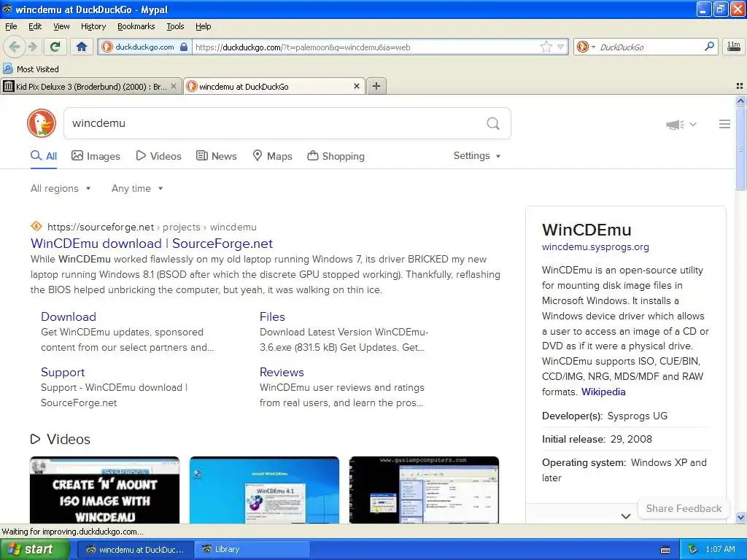Open the Most Visited bookmarks folder

[x=31, y=69]
